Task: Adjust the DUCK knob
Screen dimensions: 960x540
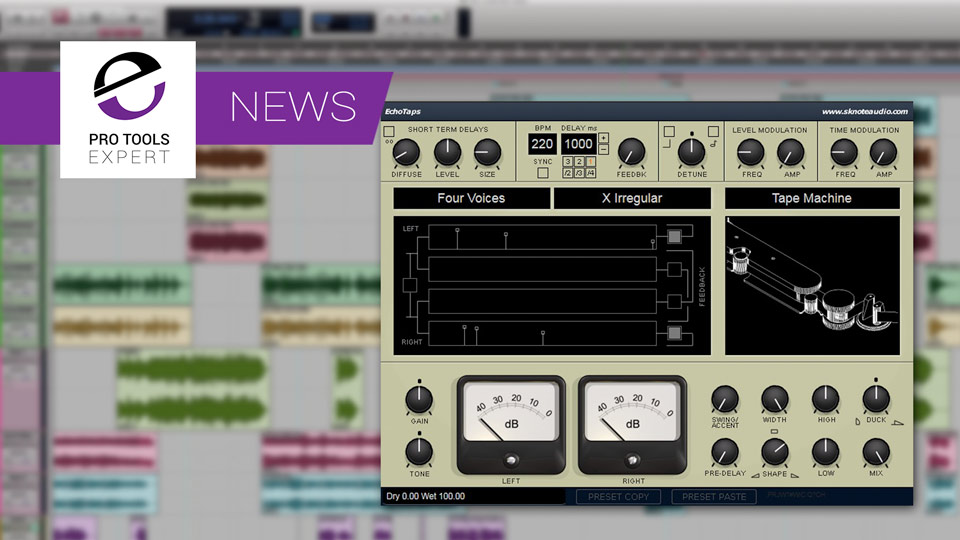Action: click(876, 399)
